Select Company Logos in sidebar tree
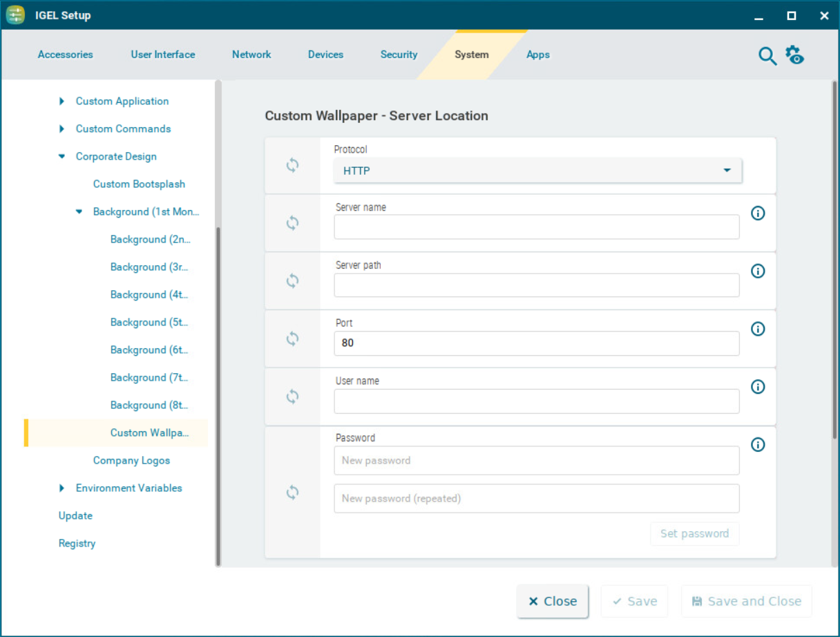Image resolution: width=840 pixels, height=637 pixels. pyautogui.click(x=131, y=461)
